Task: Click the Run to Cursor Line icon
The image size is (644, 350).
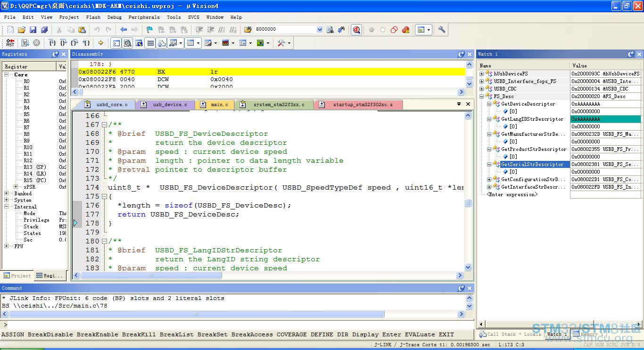Action: (x=86, y=43)
